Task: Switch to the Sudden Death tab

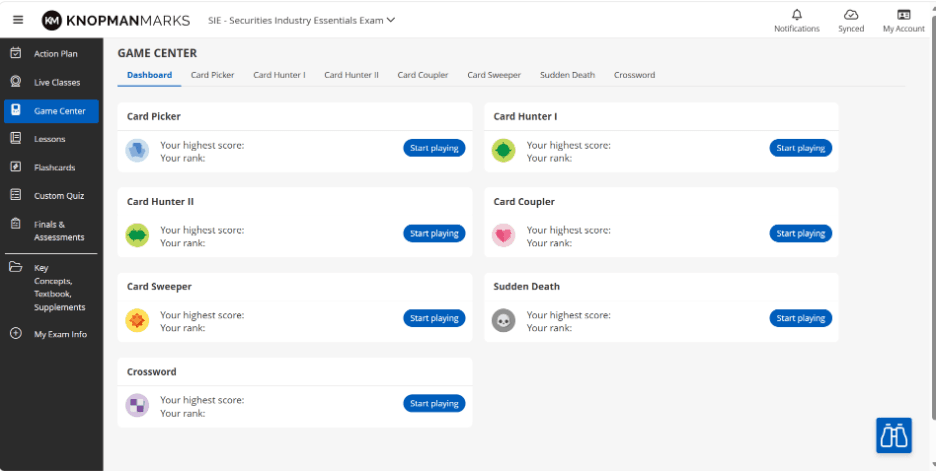Action: coord(568,75)
